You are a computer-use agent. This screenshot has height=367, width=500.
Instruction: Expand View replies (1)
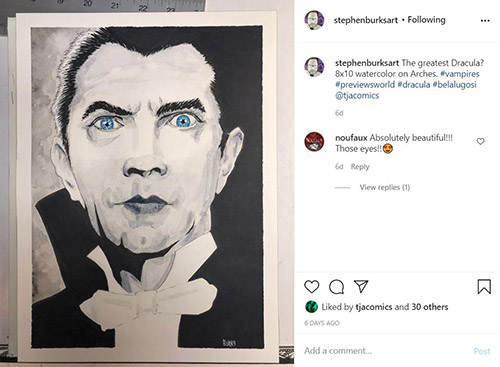(x=385, y=187)
